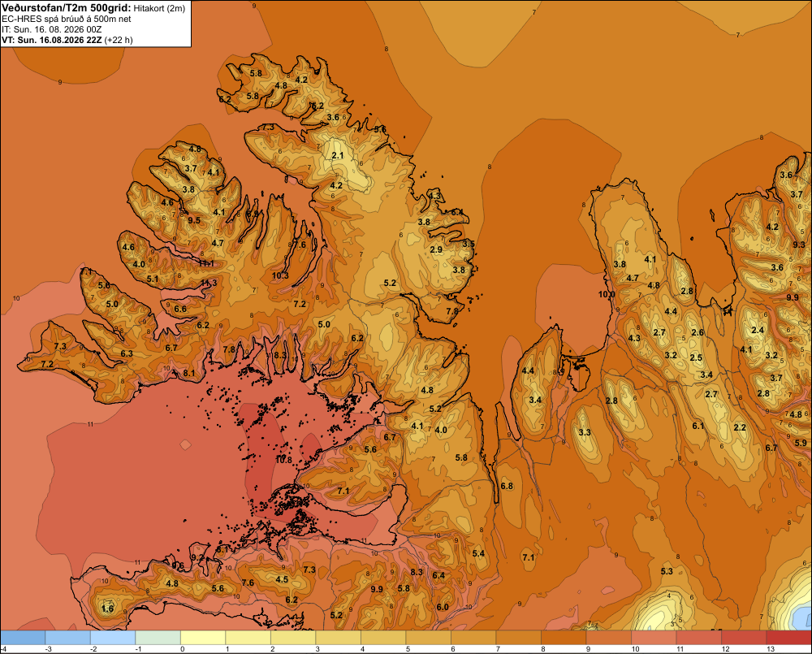812x654 pixels.
Task: Click the 2.1 temperature label on map
Action: point(338,155)
